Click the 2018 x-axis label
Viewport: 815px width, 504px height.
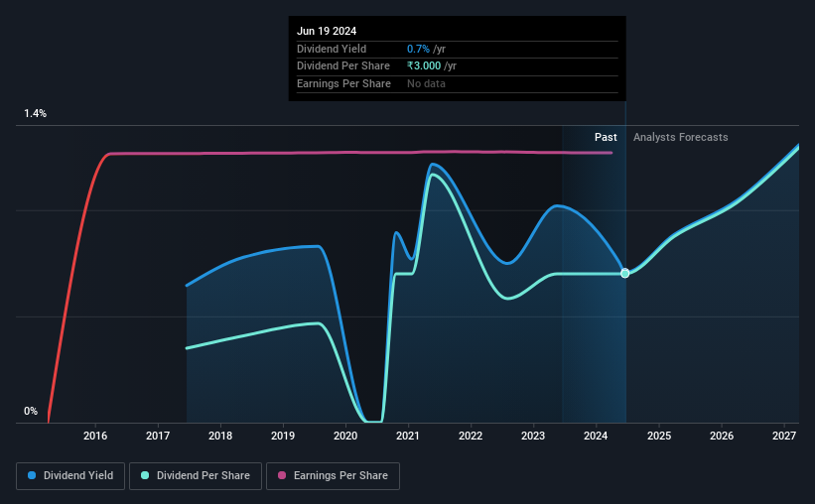coord(220,436)
